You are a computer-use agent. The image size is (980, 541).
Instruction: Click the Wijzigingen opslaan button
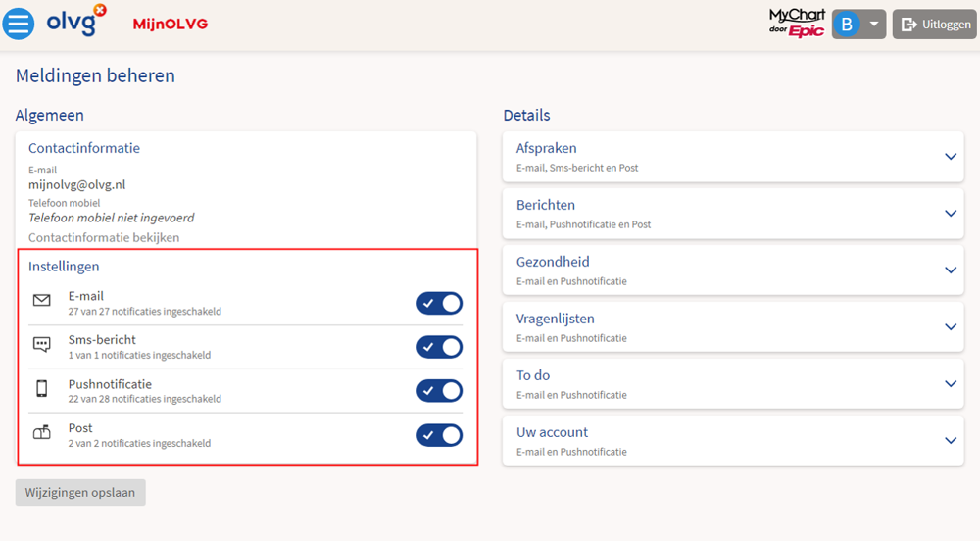pos(80,492)
